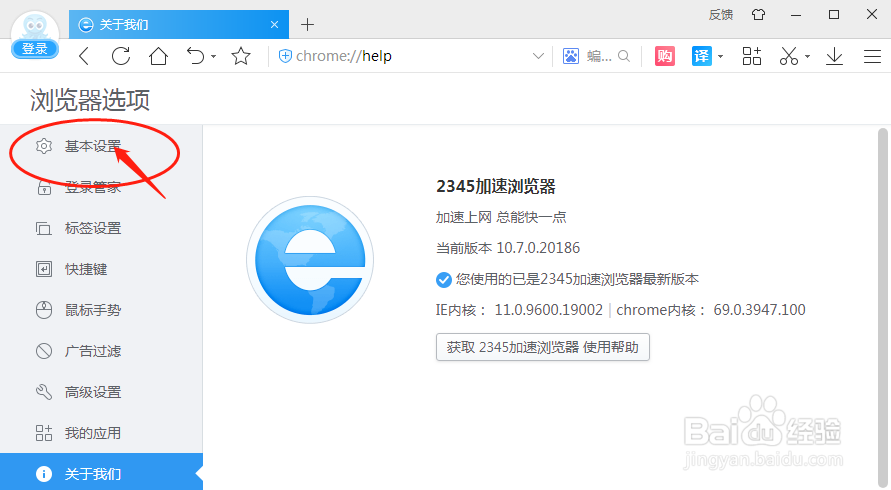Click the security shield icon in address bar
This screenshot has width=891, height=490.
point(285,56)
